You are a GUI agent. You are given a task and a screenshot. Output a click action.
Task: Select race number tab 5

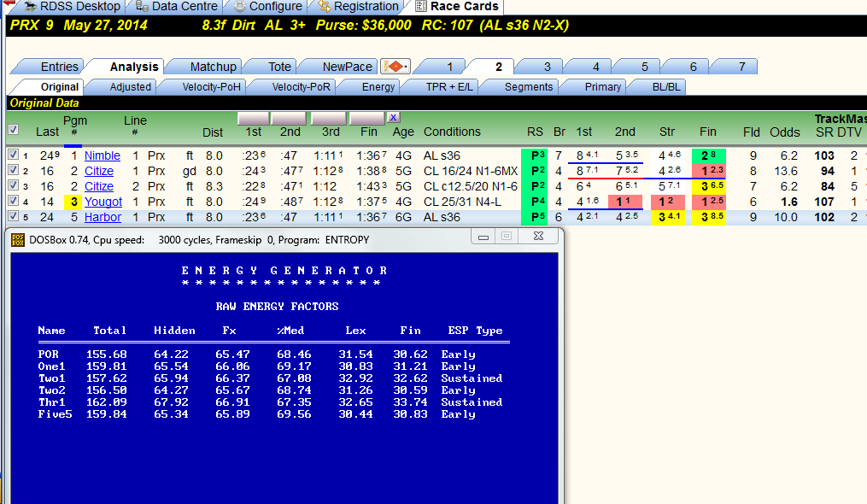[x=637, y=67]
